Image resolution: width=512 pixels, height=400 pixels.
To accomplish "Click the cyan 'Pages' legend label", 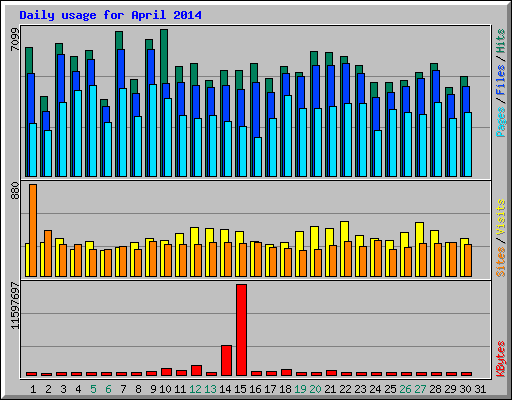I will [x=501, y=122].
